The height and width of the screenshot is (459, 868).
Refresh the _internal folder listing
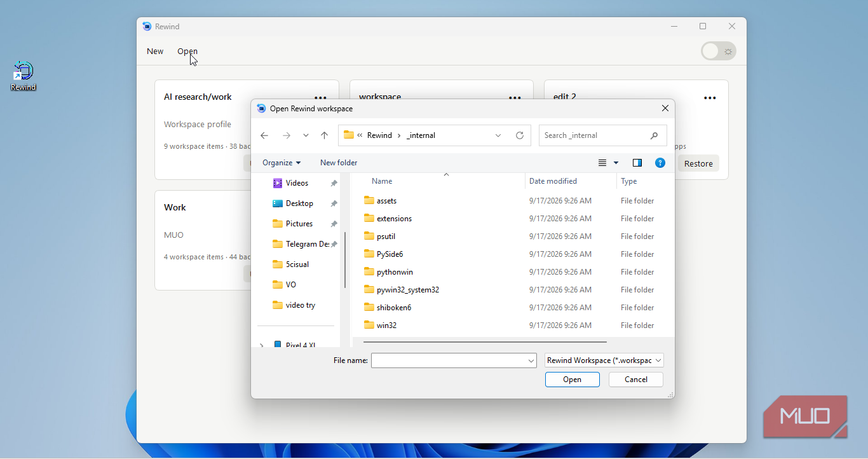pos(520,135)
